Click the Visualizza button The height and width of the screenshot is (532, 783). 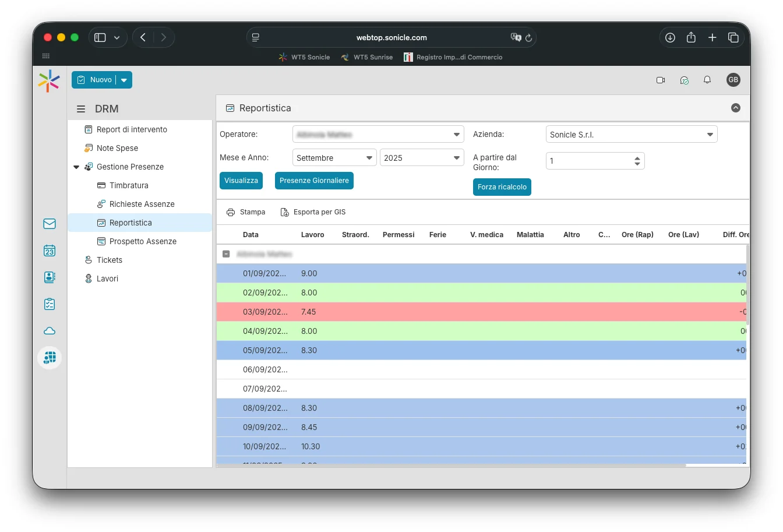241,181
